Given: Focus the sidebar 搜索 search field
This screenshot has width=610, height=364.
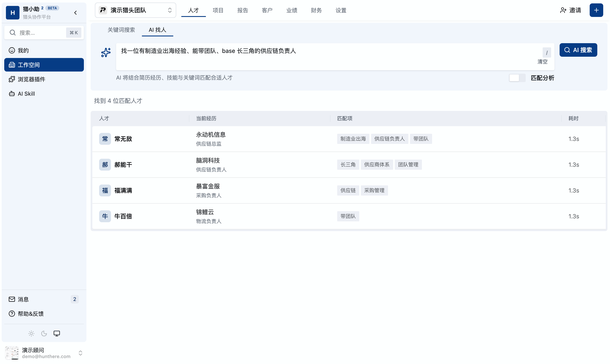Looking at the screenshot, I should 44,32.
